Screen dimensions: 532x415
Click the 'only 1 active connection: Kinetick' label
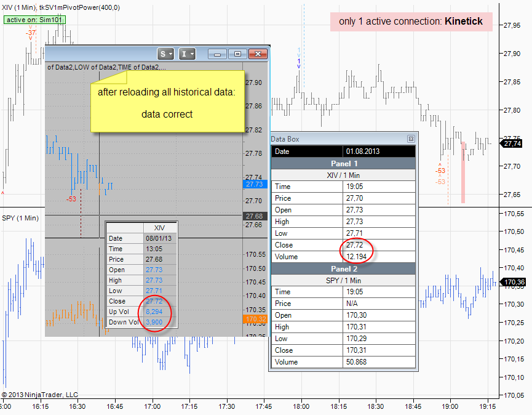[x=411, y=22]
